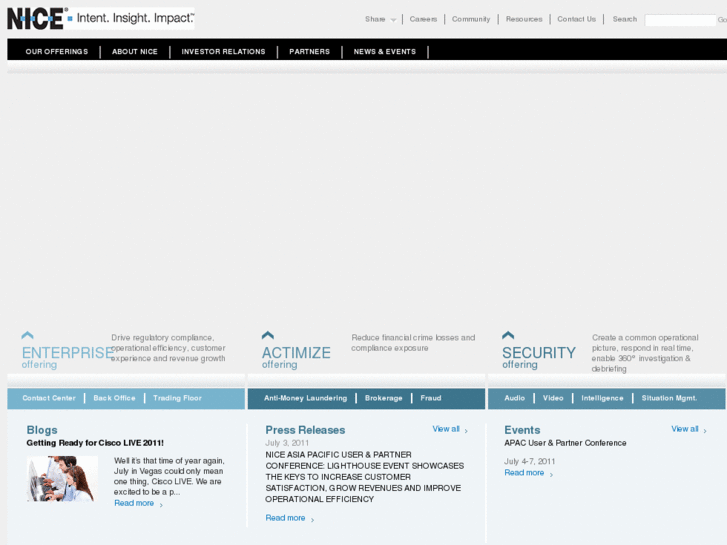Open About NICE menu
The height and width of the screenshot is (545, 727).
coord(134,51)
